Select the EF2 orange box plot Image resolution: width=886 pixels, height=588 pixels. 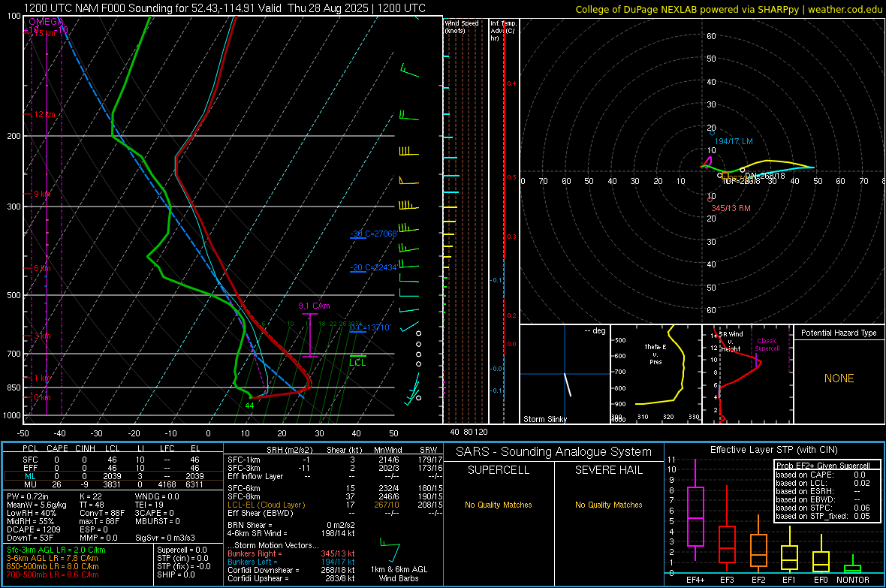coord(758,543)
